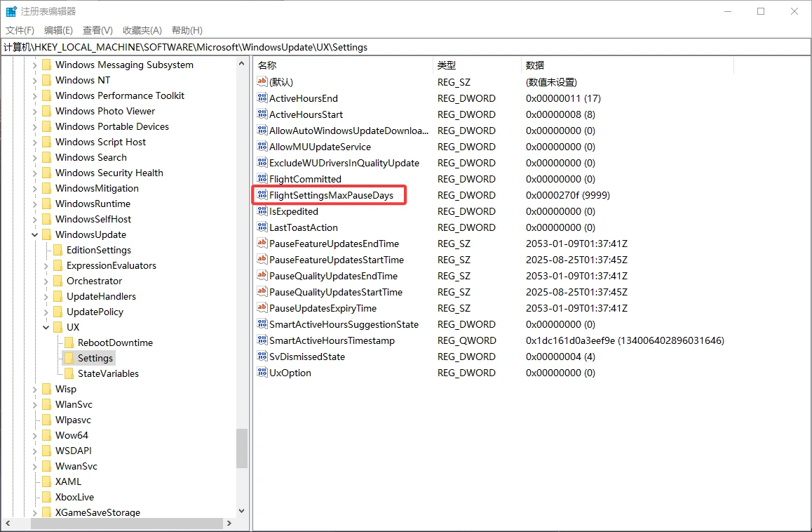This screenshot has width=812, height=532.
Task: Select the SmartActiveHoursSuggestionState value name
Action: point(344,324)
